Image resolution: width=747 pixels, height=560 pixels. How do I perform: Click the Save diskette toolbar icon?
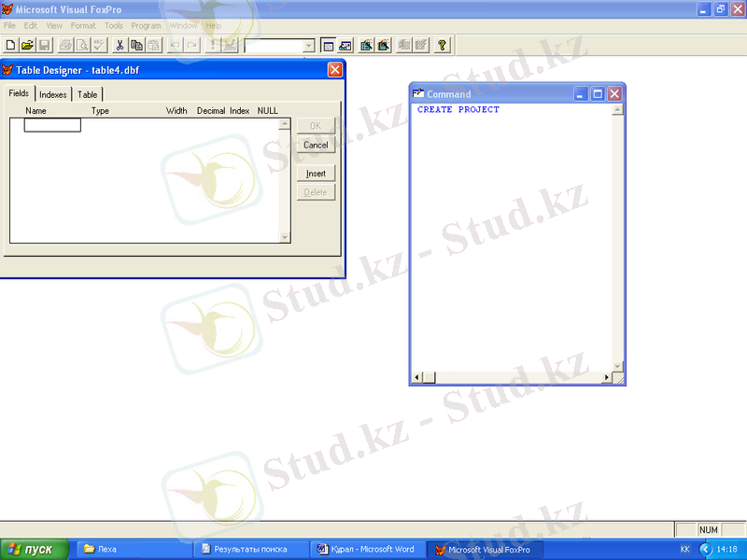pos(45,45)
